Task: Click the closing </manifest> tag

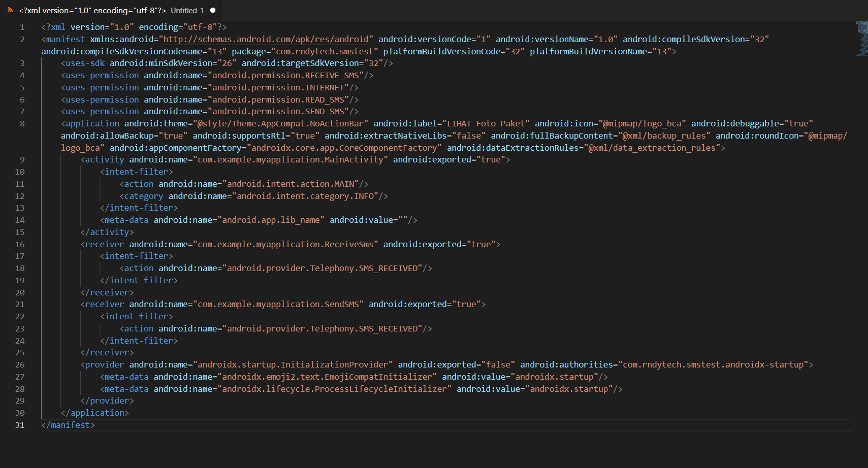Action: click(x=68, y=425)
